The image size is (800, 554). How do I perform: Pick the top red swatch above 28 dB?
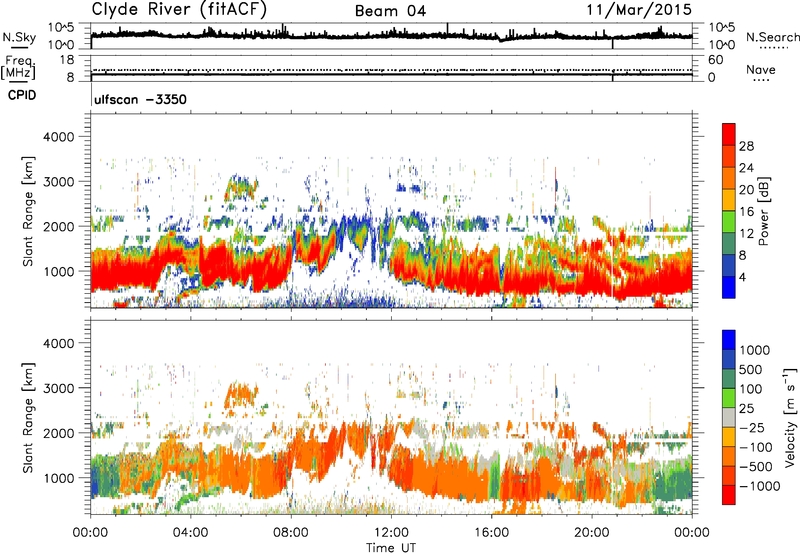[x=729, y=135]
